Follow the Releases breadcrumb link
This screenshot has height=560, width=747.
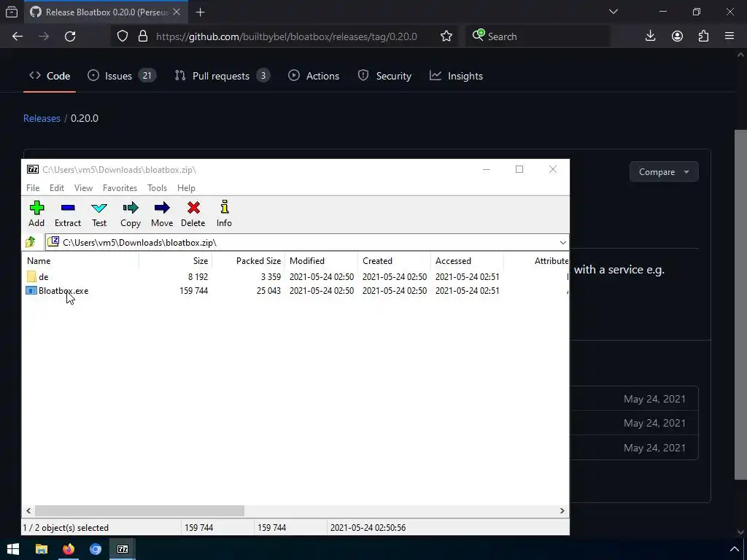(42, 118)
